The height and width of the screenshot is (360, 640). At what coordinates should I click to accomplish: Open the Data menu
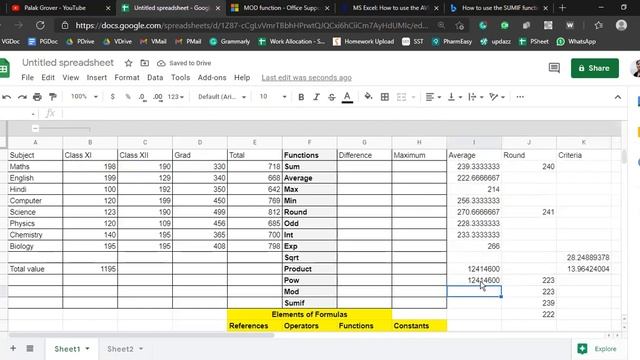tap(155, 77)
